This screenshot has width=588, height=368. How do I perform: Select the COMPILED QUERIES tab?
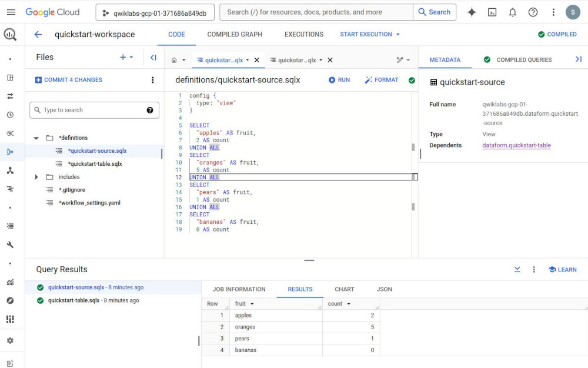518,59
